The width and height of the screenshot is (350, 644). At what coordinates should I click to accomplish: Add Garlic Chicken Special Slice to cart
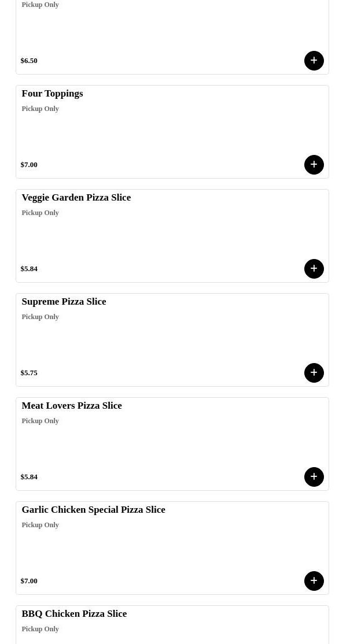coord(314,581)
